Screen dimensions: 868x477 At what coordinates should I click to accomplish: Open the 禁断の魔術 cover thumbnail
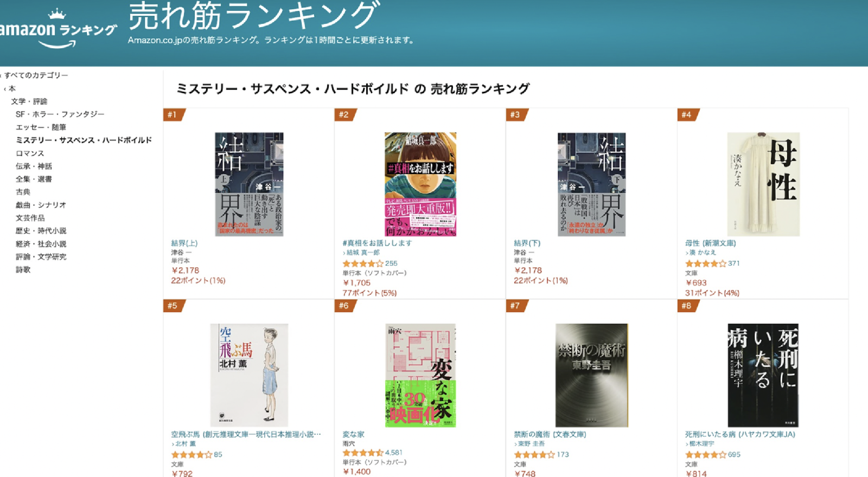(x=592, y=375)
